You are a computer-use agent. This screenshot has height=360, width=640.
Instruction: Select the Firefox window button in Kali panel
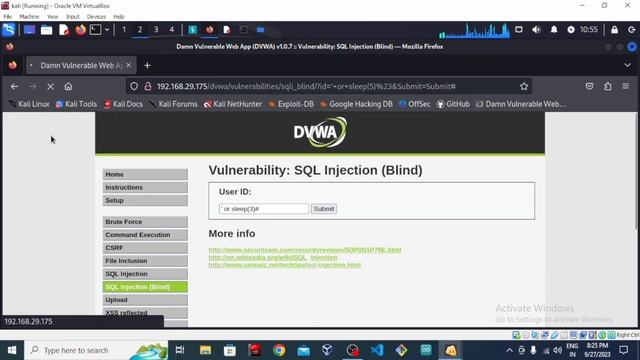[209, 29]
